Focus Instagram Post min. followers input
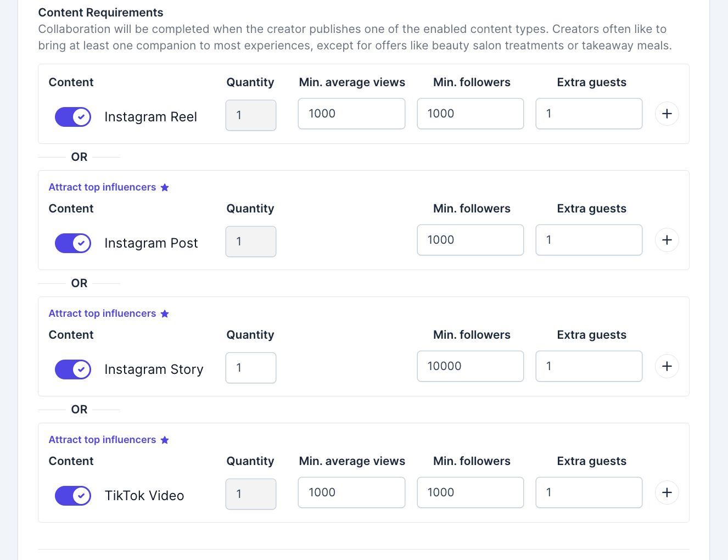Image resolution: width=728 pixels, height=560 pixels. coord(471,240)
